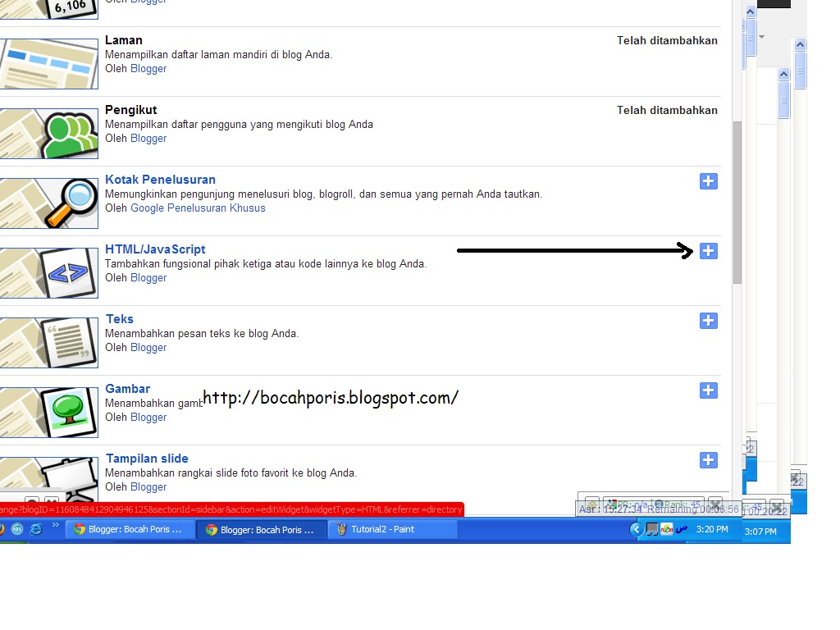
Task: Click the active Blogger: Bocah Poris taskbar button
Action: [262, 530]
